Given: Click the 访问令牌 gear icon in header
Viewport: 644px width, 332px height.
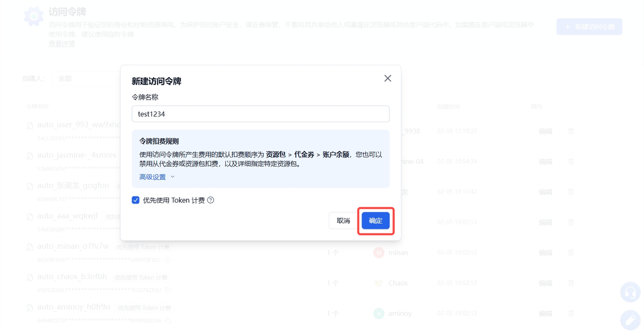Looking at the screenshot, I should coord(34,17).
